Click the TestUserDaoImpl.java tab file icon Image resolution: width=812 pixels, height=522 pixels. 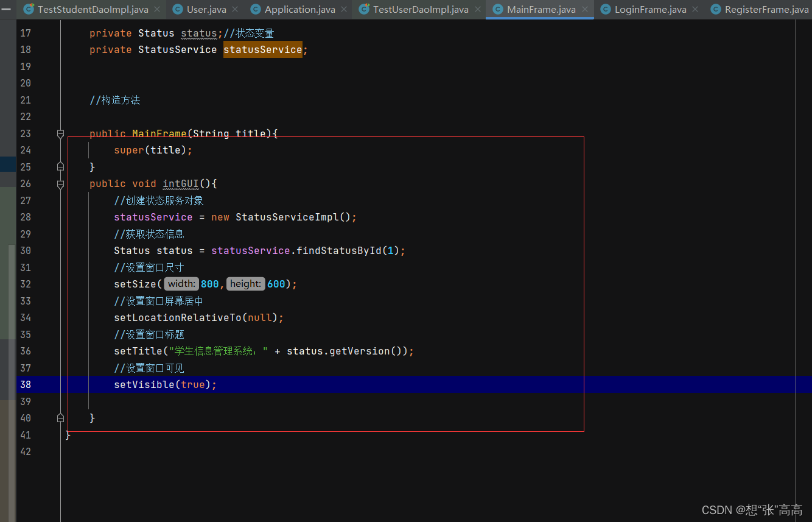[x=364, y=9]
